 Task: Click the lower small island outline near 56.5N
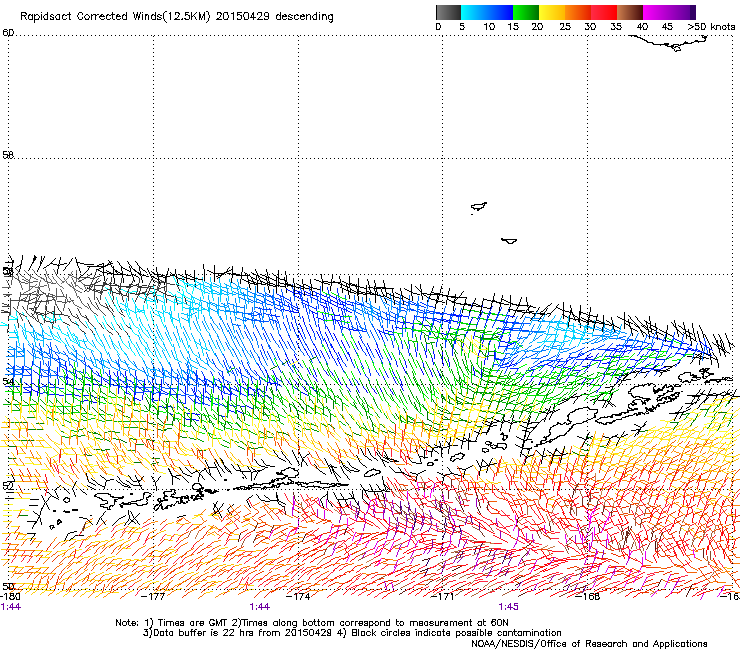[509, 241]
